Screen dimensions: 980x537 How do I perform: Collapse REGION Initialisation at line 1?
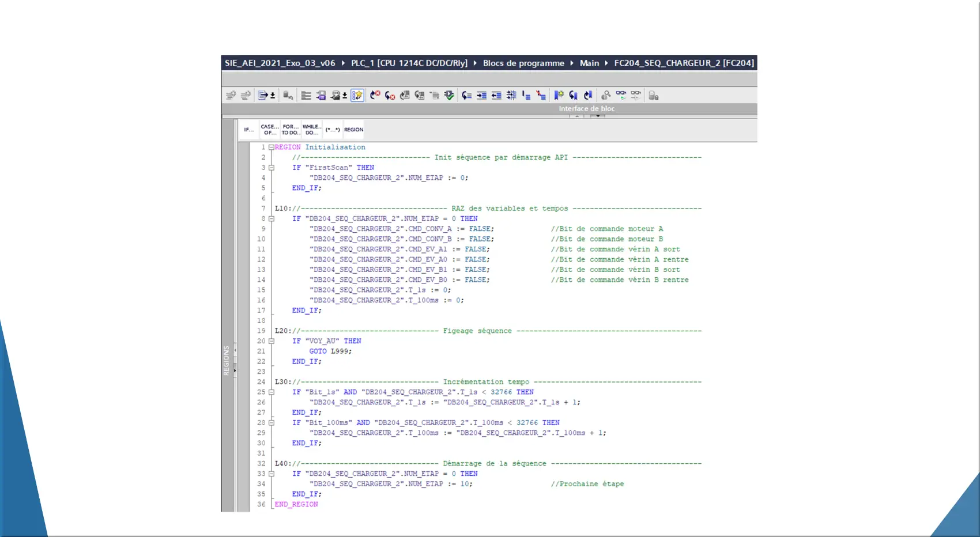271,148
